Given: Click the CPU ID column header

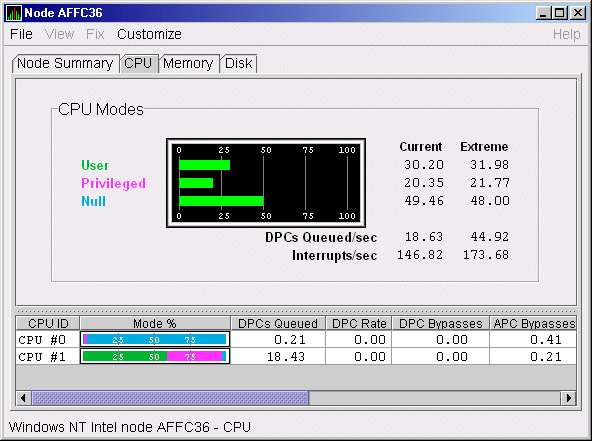Looking at the screenshot, I should click(x=48, y=324).
